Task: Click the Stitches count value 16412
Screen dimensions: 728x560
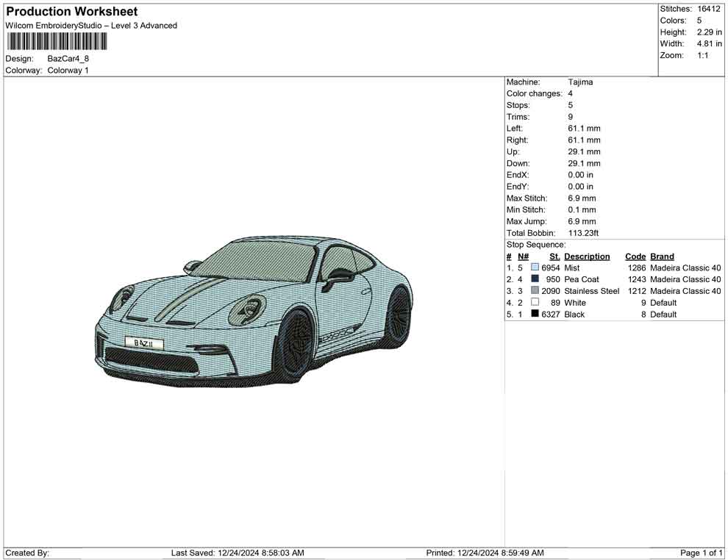Action: point(709,9)
